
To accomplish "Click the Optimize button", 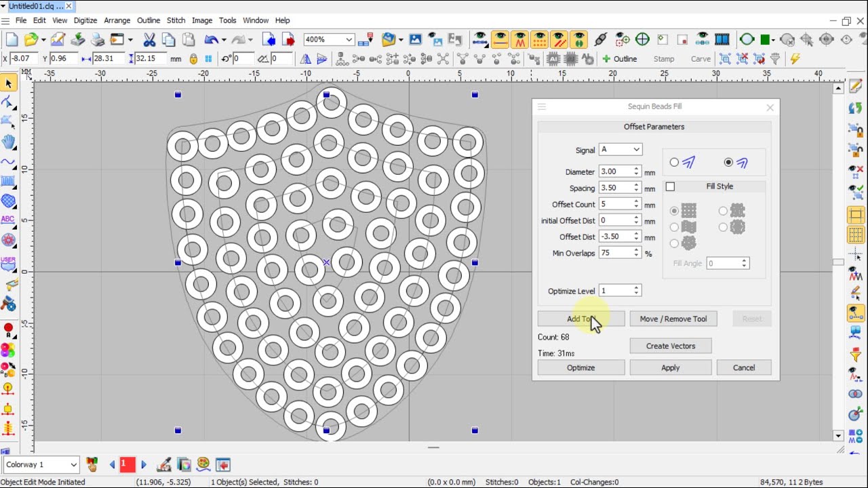I will coord(581,367).
